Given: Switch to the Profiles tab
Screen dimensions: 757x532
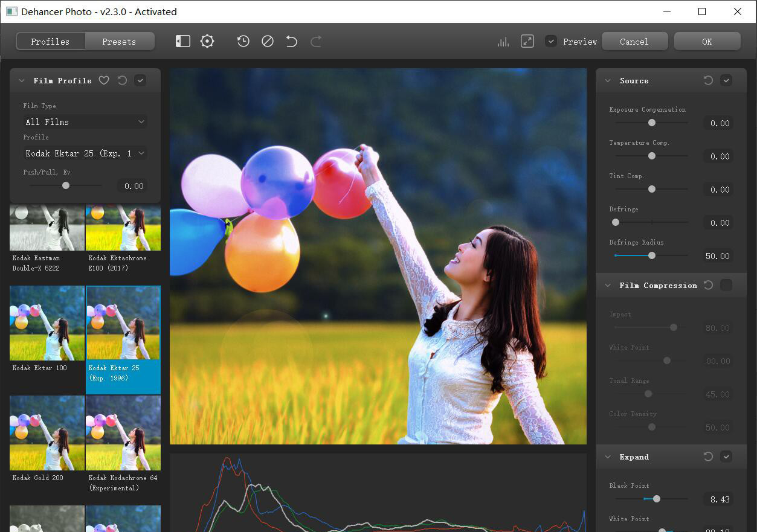Looking at the screenshot, I should point(50,41).
